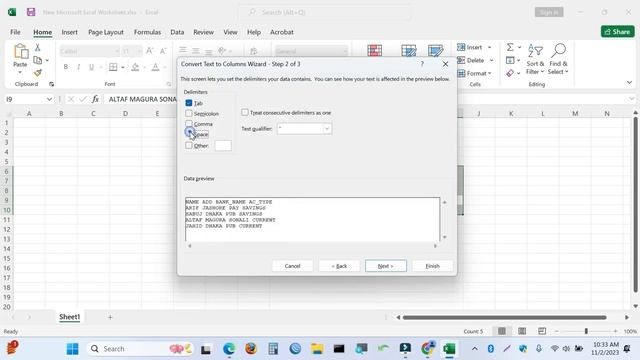Expand the formula bar chevron
Image resolution: width=640 pixels, height=360 pixels.
click(x=632, y=99)
